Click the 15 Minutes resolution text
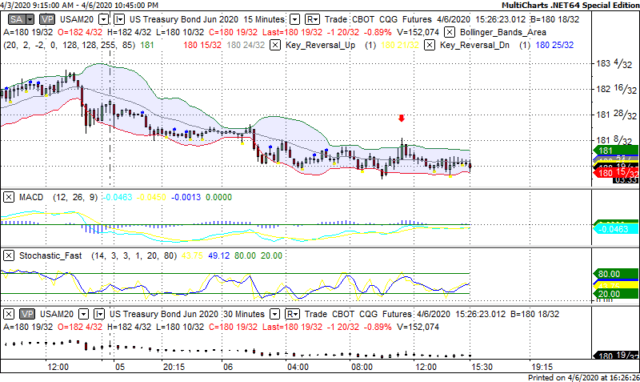640x382 pixels. (x=264, y=19)
